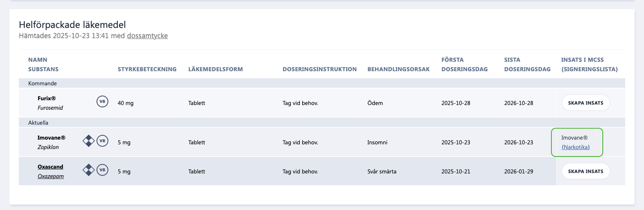The width and height of the screenshot is (644, 210).
Task: Select the Imovane medication name
Action: (x=51, y=138)
